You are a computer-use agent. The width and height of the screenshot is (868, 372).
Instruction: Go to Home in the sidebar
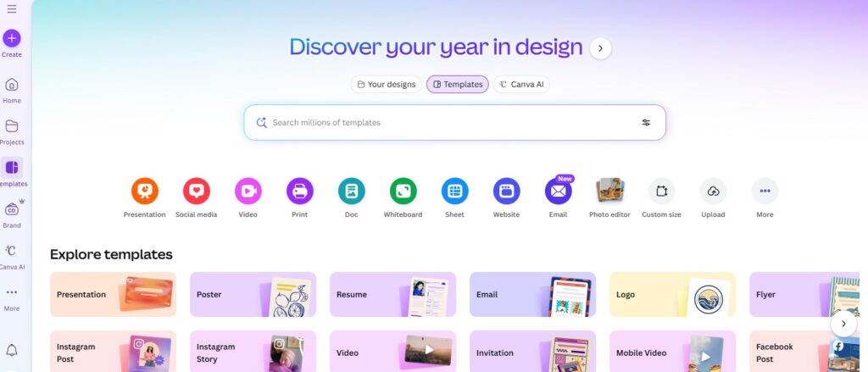click(12, 90)
